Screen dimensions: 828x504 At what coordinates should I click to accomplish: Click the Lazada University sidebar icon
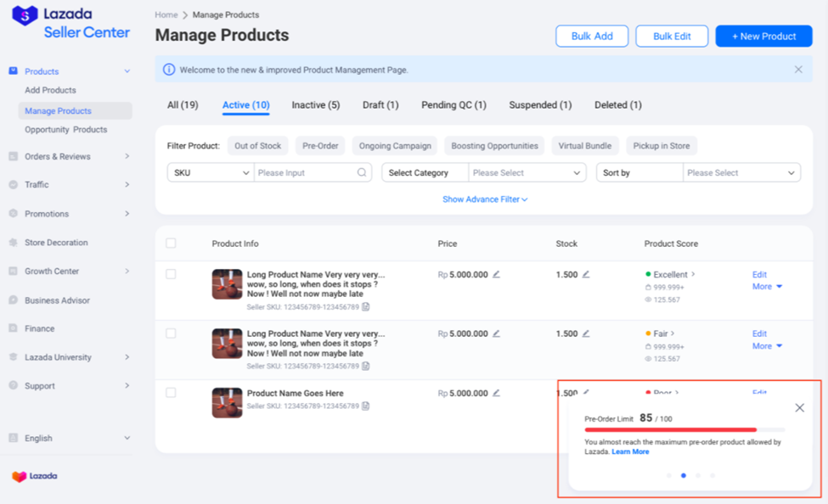14,356
